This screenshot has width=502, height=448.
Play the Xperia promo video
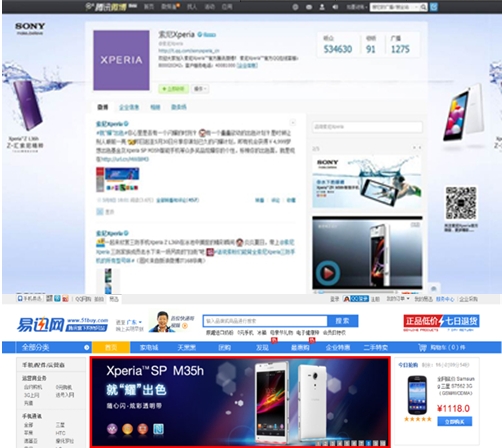pos(328,273)
